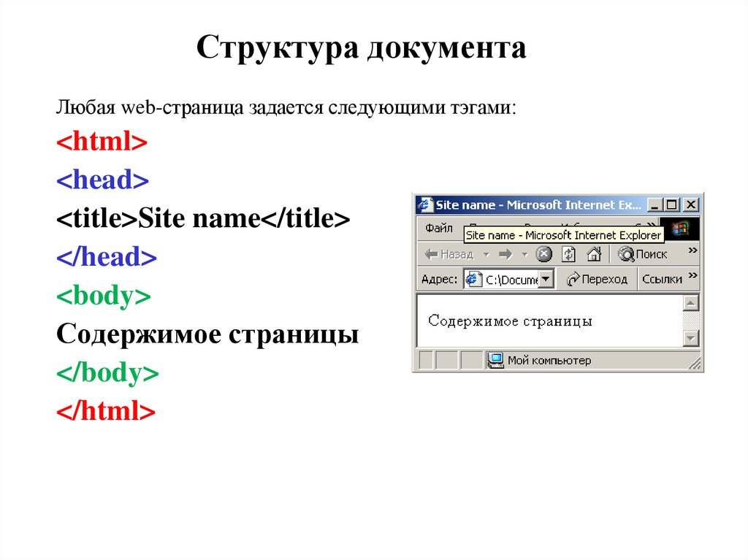Click the Адрес: label
The height and width of the screenshot is (560, 748).
[439, 280]
